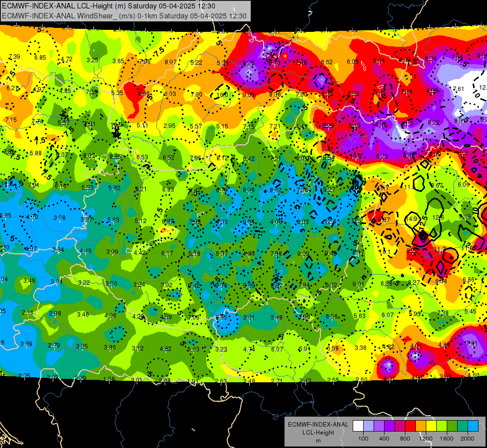Click the wind shear value "3.92"
487x448 pixels.
[x=167, y=285]
